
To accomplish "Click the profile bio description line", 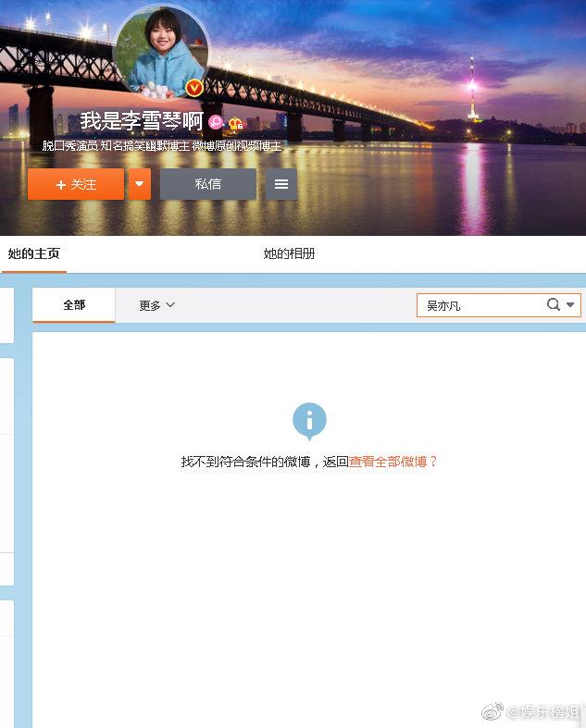I will pyautogui.click(x=162, y=146).
